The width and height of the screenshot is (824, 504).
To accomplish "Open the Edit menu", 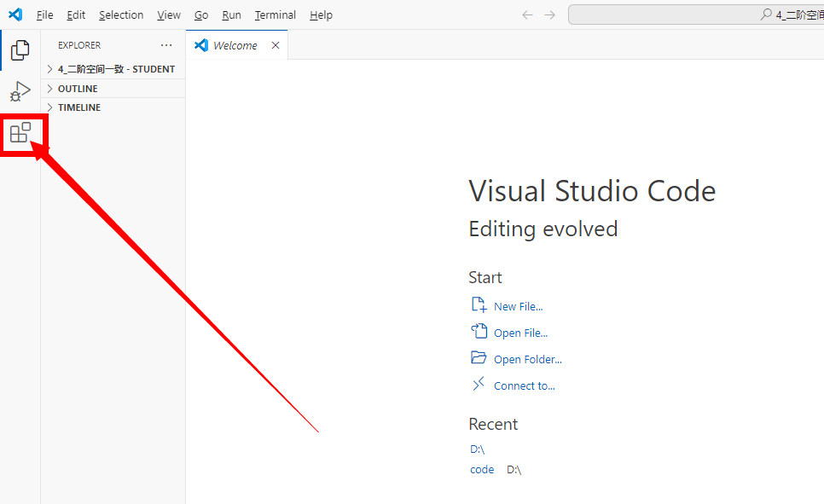I will pyautogui.click(x=76, y=14).
